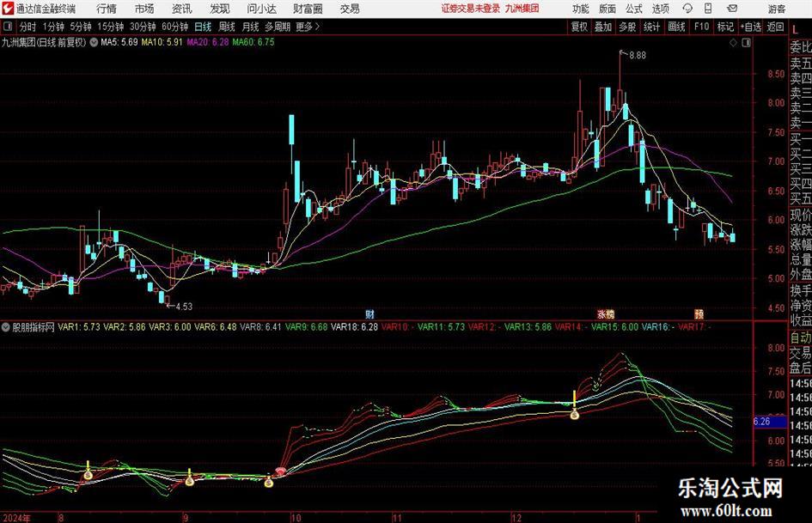Open the 版面 menu
This screenshot has width=812, height=523.
[607, 9]
